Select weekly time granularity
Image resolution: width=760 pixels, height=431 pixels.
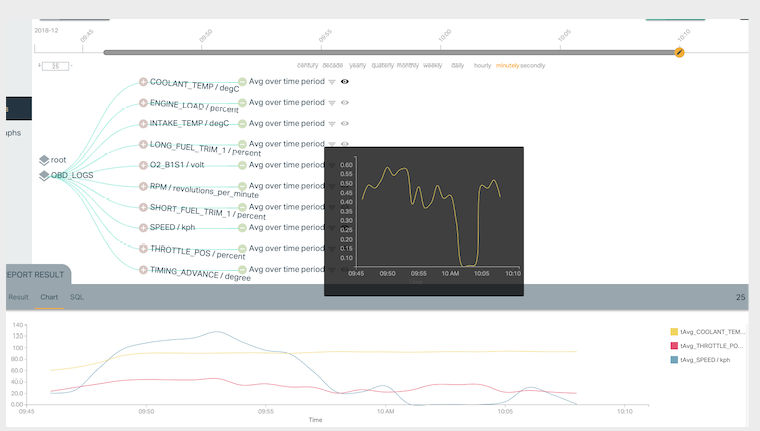(433, 65)
